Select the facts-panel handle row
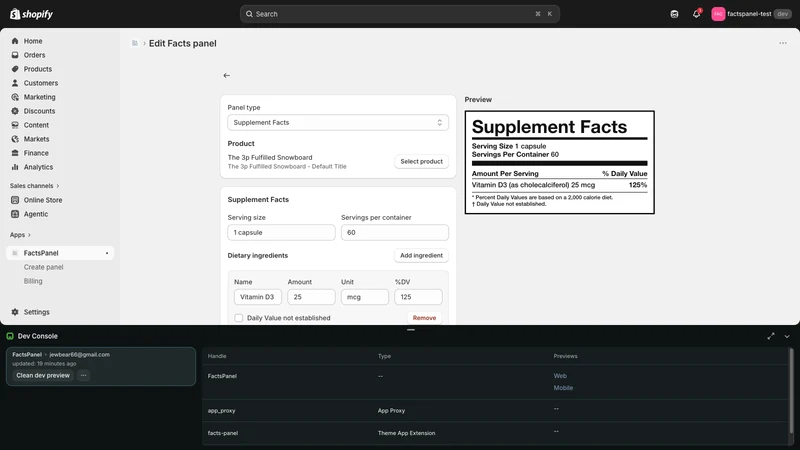800x450 pixels. point(495,433)
